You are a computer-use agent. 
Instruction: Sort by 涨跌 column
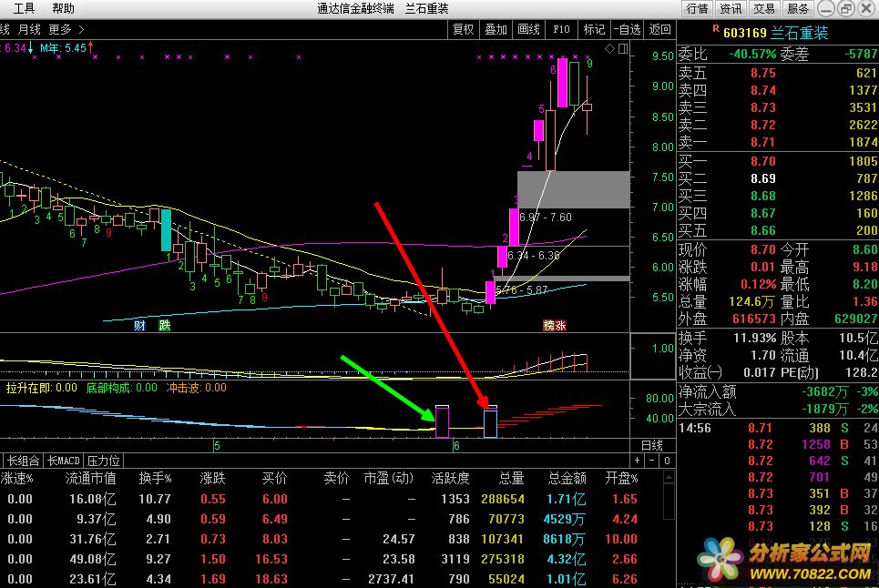213,478
